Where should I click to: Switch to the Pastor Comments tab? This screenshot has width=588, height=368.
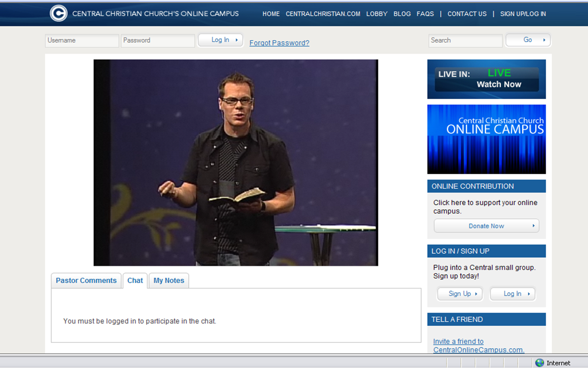[86, 281]
